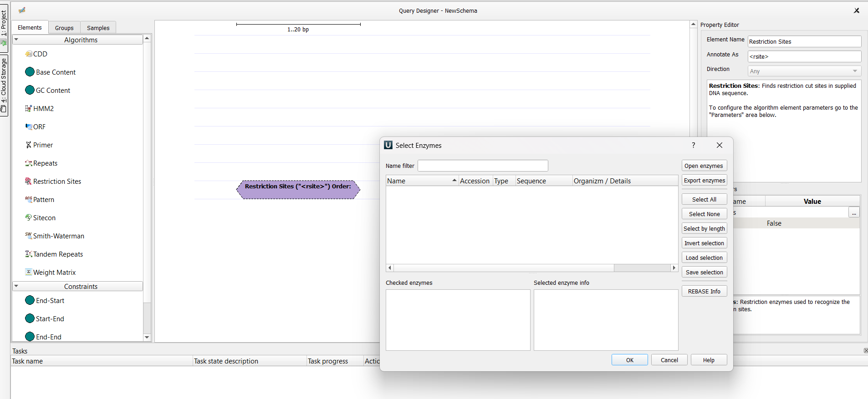Click the GC Content teal circle icon
This screenshot has width=868, height=399.
point(30,90)
